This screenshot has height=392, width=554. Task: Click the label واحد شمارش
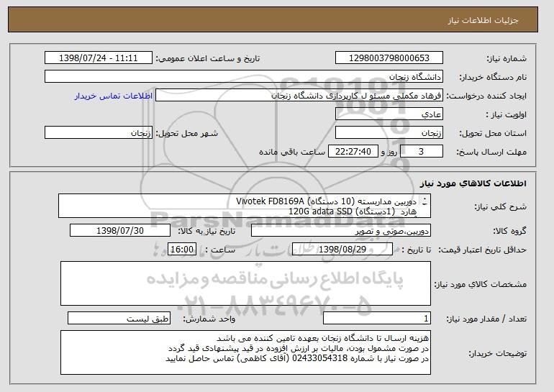click(209, 319)
